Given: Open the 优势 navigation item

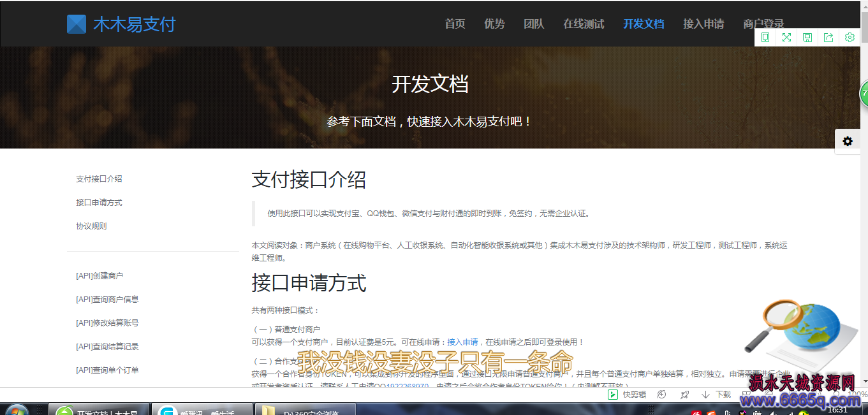Looking at the screenshot, I should 494,24.
